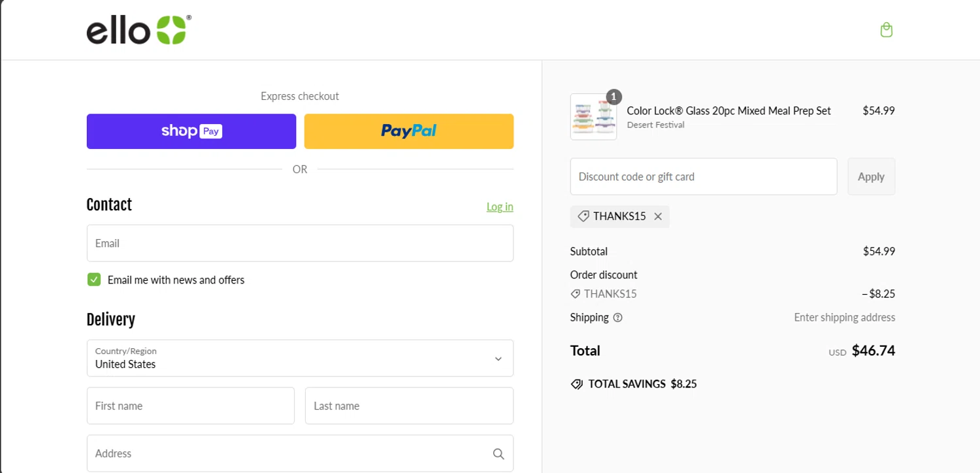Image resolution: width=980 pixels, height=473 pixels.
Task: Click the Contact section heading
Action: click(x=109, y=204)
